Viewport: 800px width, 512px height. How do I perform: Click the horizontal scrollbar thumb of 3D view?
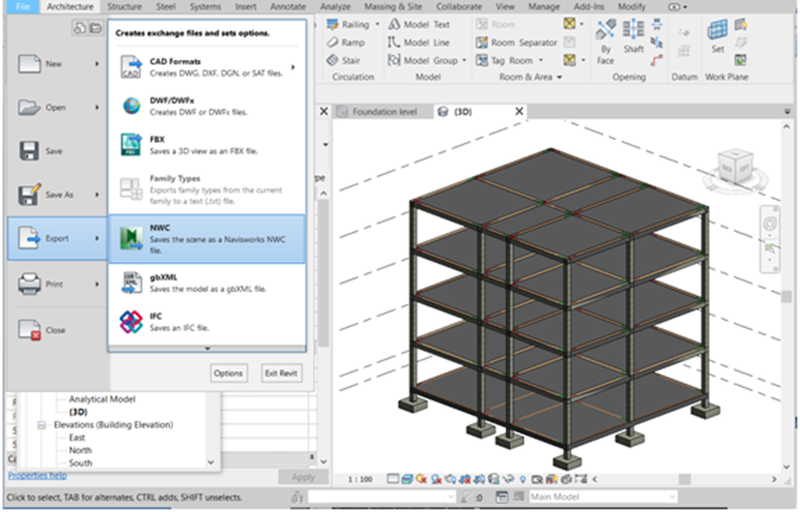(684, 479)
